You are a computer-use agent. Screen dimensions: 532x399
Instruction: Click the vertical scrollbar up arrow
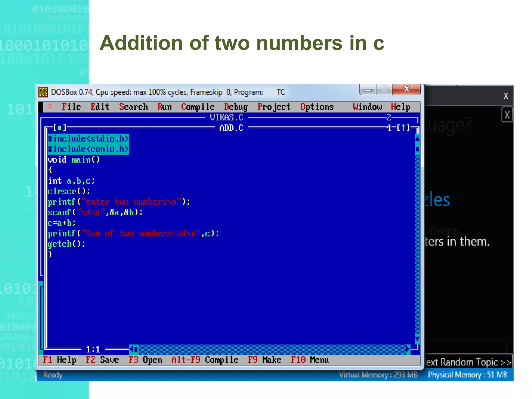[417, 138]
